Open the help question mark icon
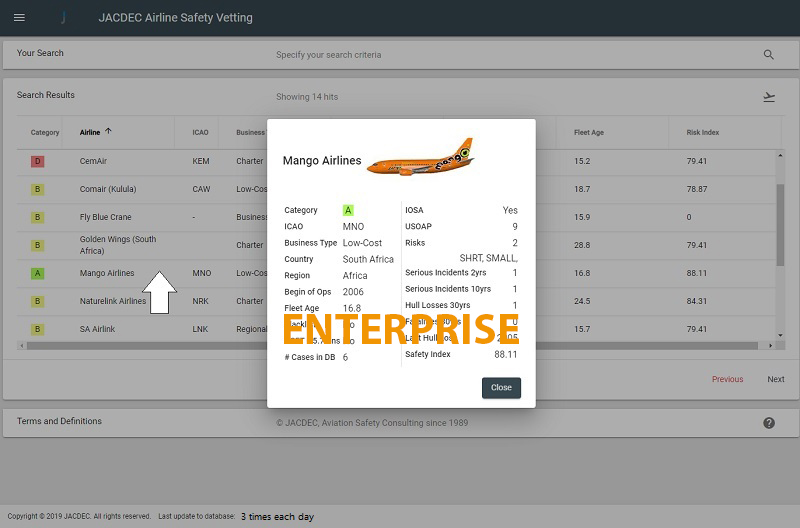Viewport: 800px width, 528px height. (769, 423)
